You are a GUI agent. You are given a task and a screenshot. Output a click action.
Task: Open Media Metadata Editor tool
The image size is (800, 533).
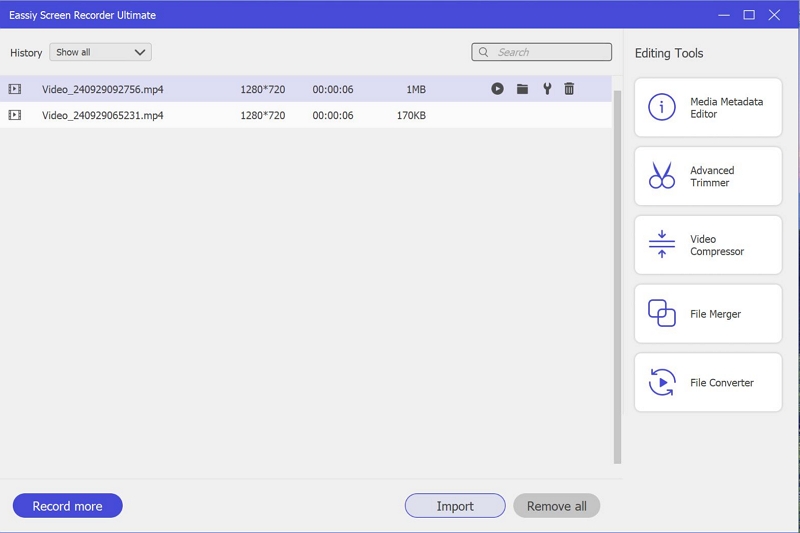pos(708,107)
